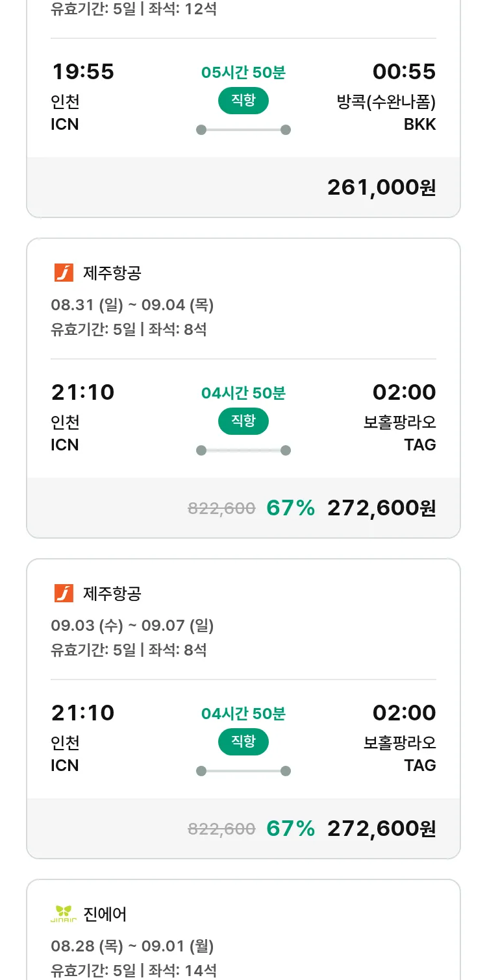Viewport: 487px width, 980px height.
Task: Tap the 19:55 Incheon departure time
Action: tap(82, 71)
